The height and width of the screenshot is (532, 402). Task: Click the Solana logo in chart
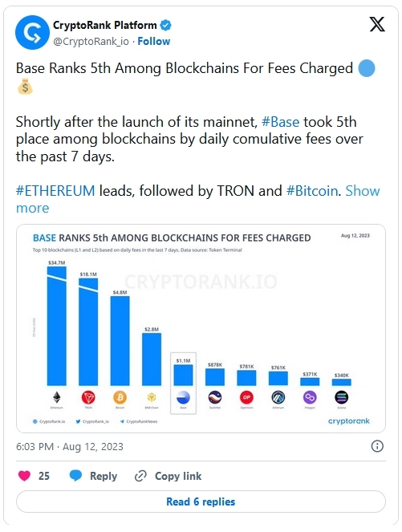(341, 397)
